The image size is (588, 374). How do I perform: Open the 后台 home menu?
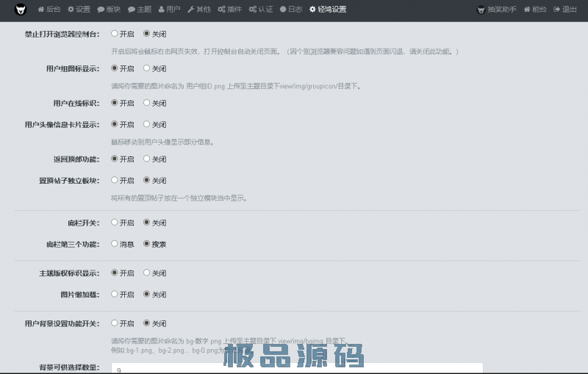point(49,10)
